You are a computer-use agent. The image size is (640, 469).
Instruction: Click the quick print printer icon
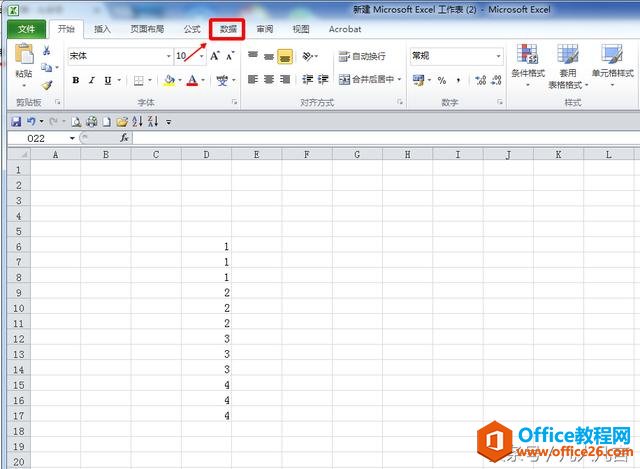pos(91,121)
